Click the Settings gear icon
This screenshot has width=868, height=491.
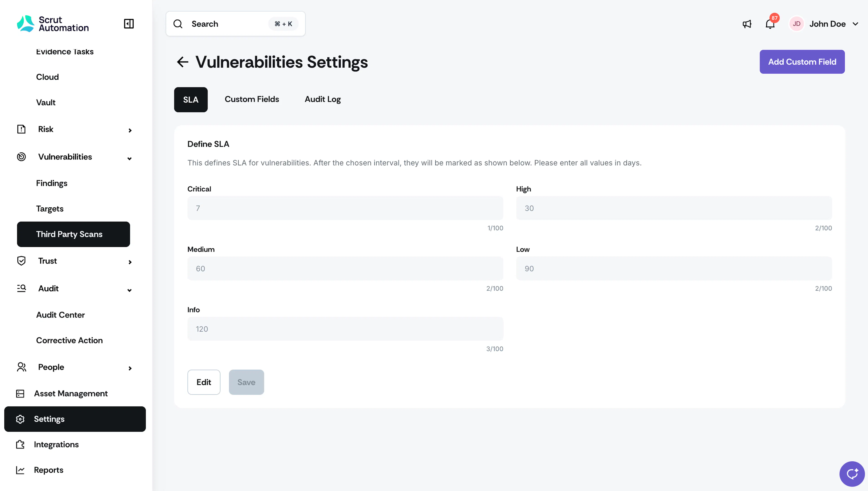coord(20,419)
